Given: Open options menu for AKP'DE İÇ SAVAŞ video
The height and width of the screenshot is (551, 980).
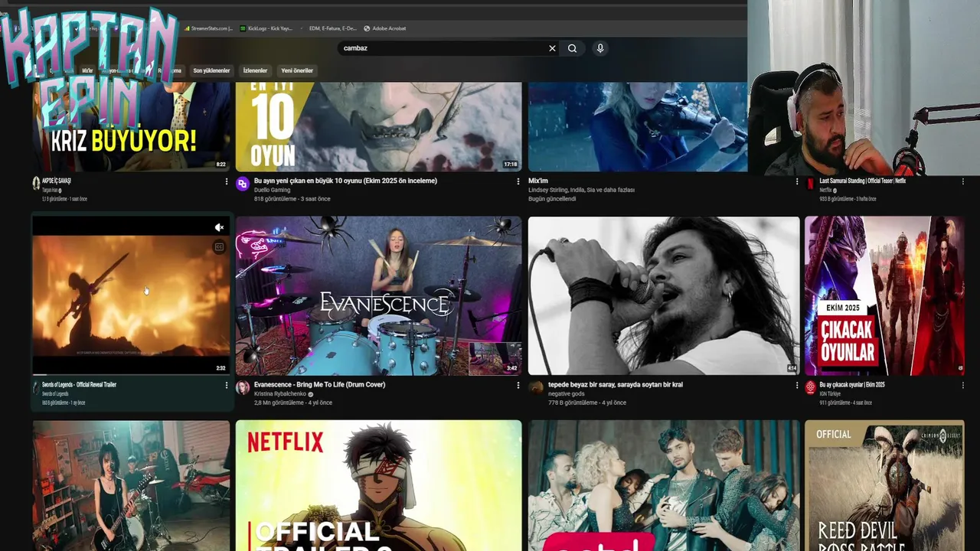Looking at the screenshot, I should pyautogui.click(x=226, y=182).
